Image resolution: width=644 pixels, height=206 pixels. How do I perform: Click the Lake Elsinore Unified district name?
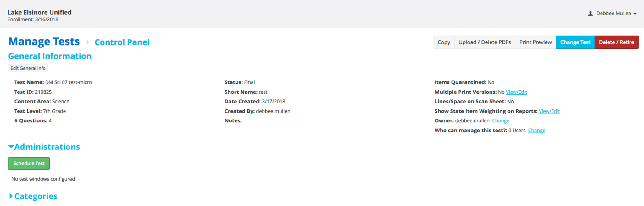click(x=39, y=13)
